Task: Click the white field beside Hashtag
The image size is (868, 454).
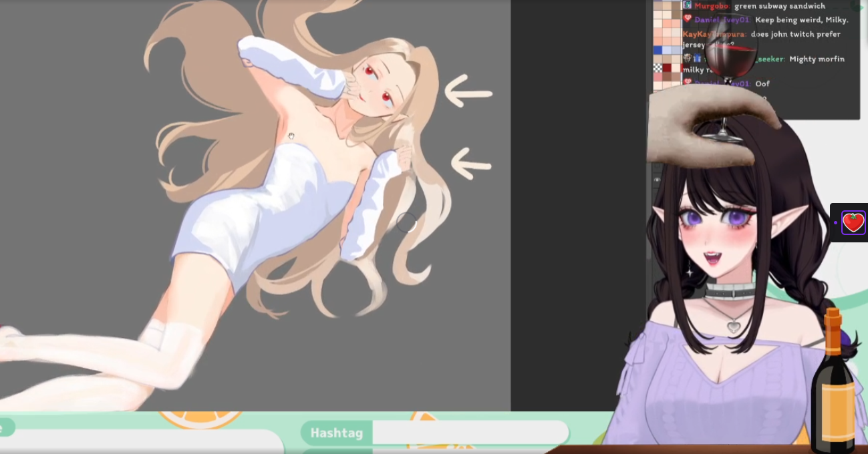Action: click(x=470, y=433)
